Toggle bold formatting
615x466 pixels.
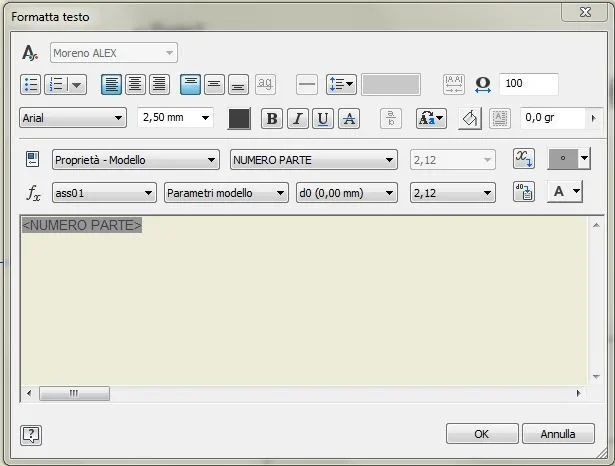tap(271, 118)
